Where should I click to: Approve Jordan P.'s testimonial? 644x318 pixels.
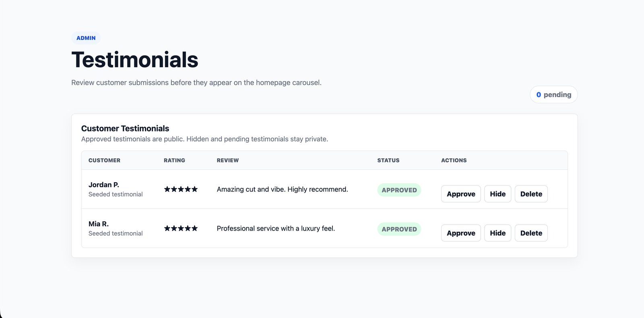point(461,194)
